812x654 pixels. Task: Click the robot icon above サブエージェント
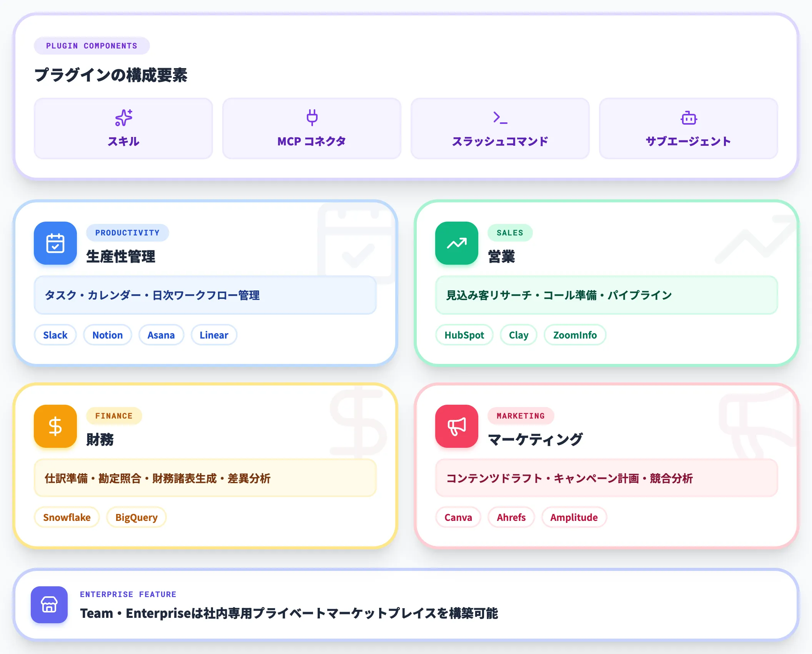coord(689,118)
